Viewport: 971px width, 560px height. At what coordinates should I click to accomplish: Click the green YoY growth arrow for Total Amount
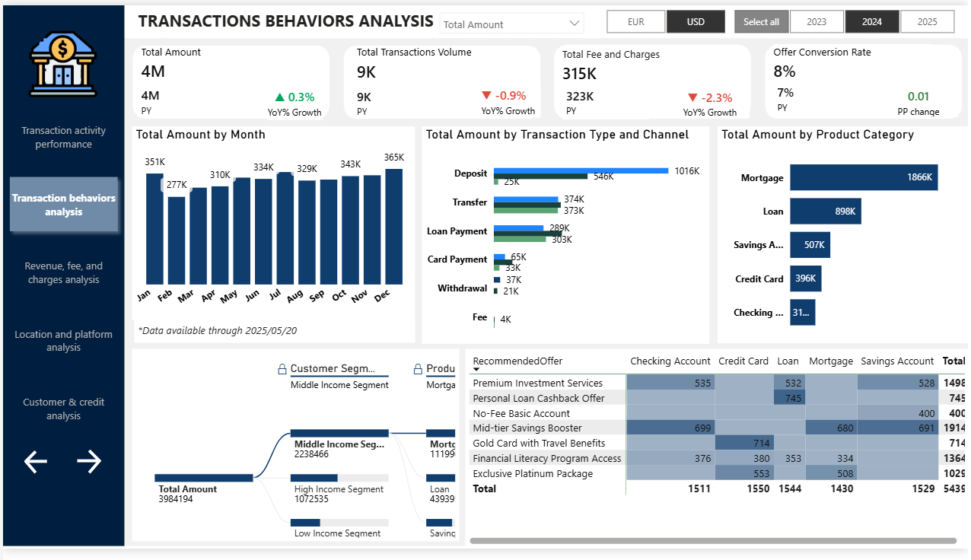(x=279, y=97)
